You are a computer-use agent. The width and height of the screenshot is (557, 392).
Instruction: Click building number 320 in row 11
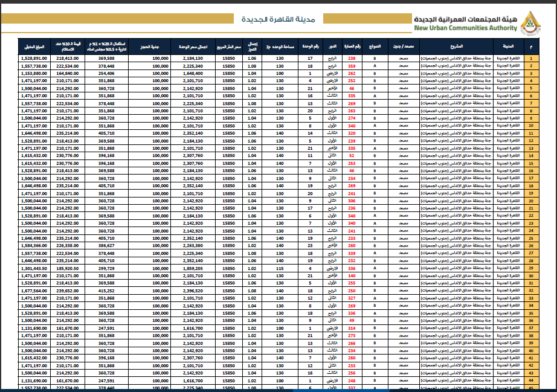[352, 133]
